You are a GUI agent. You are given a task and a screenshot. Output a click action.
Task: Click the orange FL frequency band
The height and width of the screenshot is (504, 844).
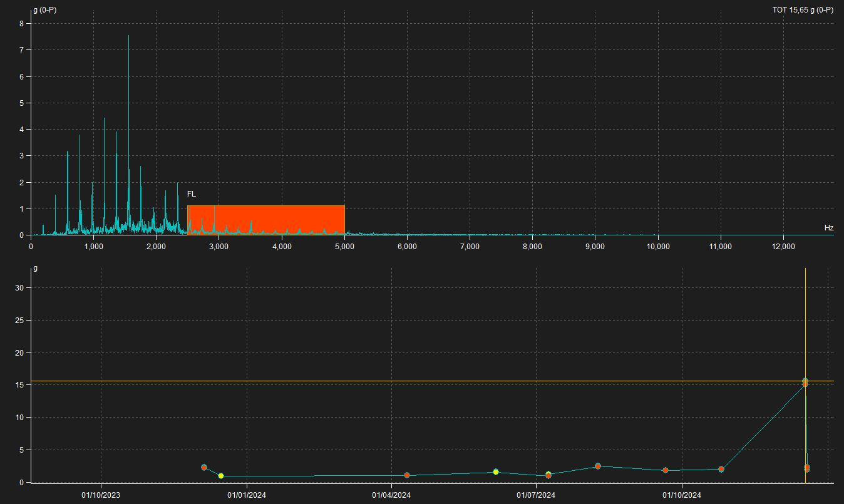click(x=266, y=220)
